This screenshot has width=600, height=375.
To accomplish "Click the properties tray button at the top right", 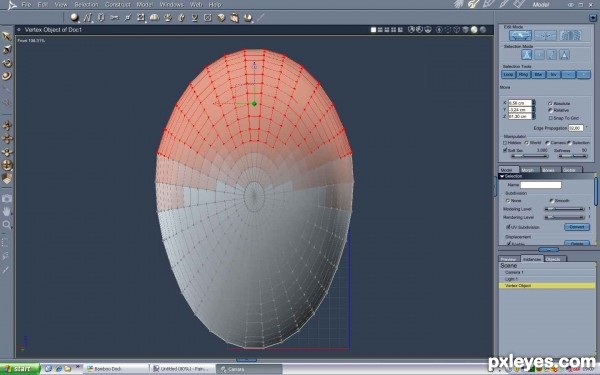I will [593, 18].
